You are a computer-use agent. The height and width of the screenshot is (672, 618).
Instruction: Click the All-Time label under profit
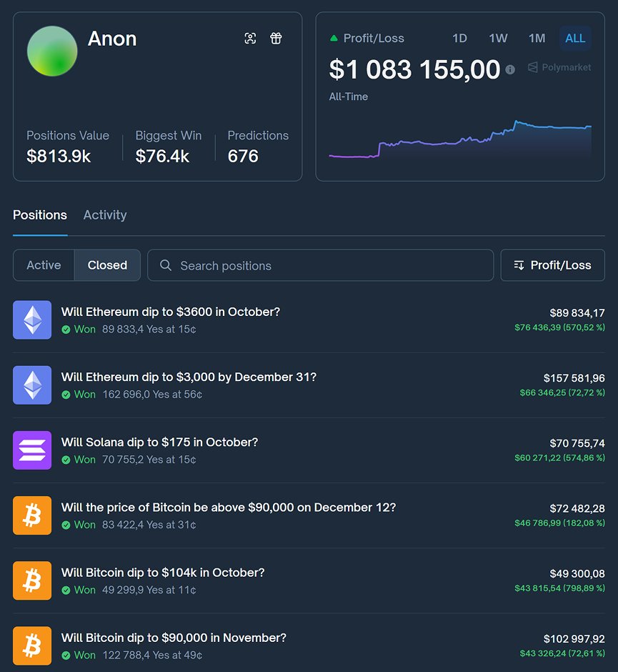coord(348,97)
